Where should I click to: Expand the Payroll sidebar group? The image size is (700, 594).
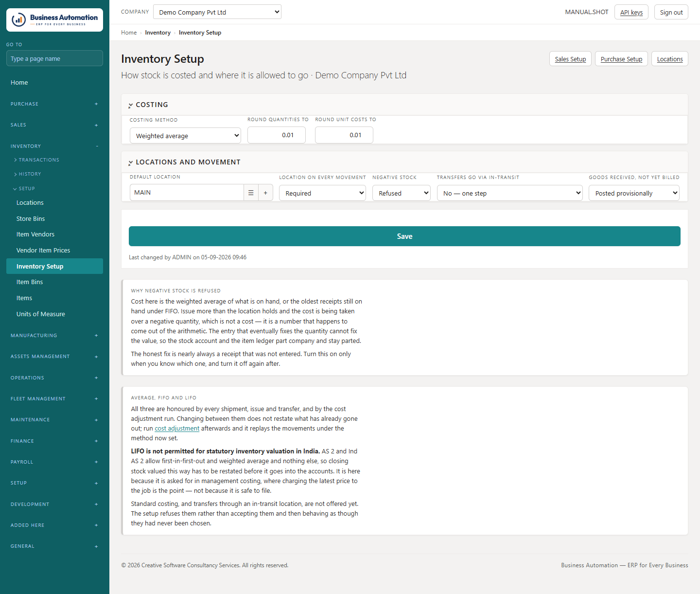point(54,462)
